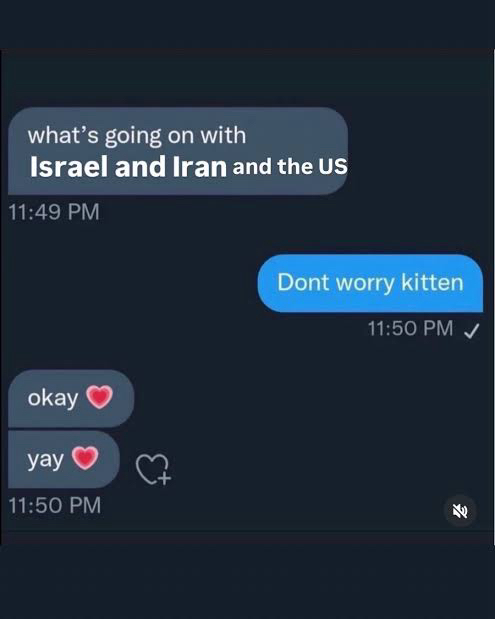
Task: Click the sent checkmark next to 11:50 PM
Action: point(472,331)
